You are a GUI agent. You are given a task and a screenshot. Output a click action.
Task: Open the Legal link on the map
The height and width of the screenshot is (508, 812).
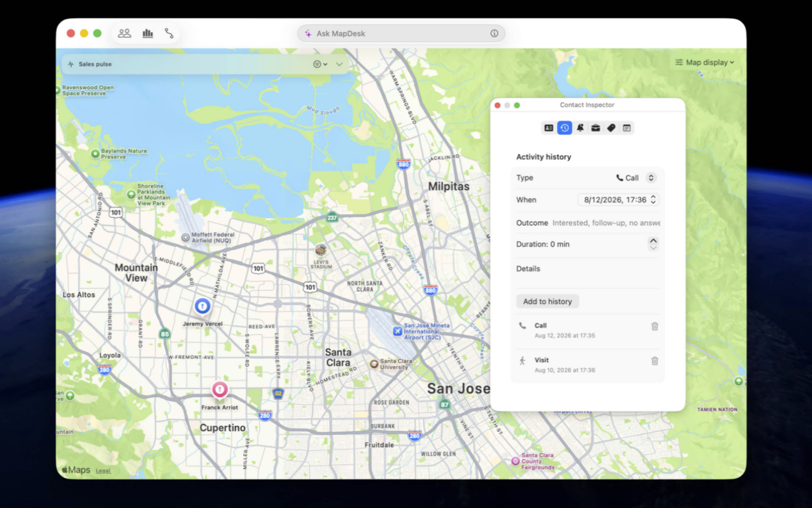(x=103, y=471)
